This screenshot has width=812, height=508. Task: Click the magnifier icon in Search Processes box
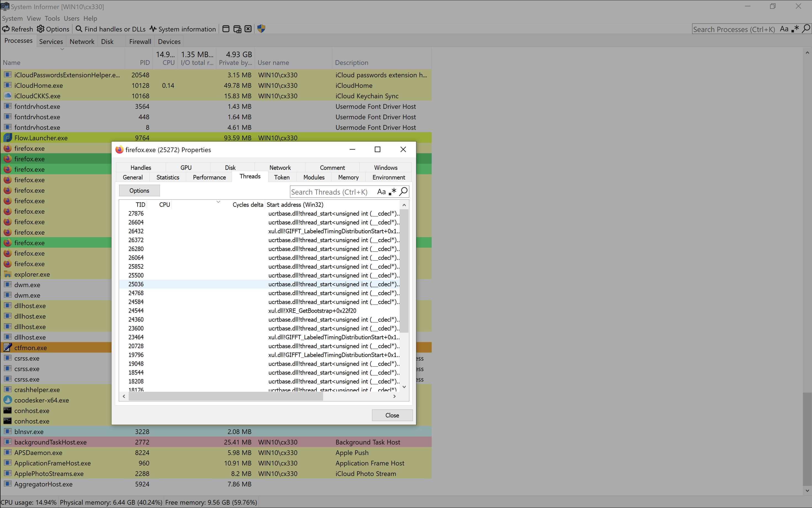(x=806, y=29)
